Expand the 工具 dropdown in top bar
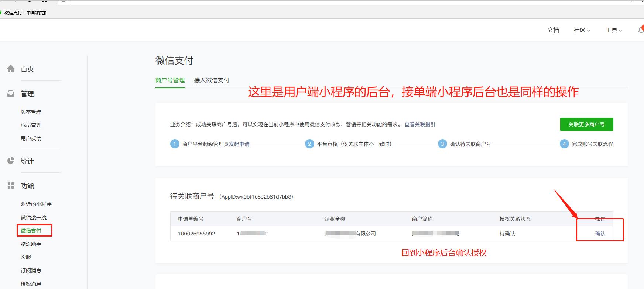 click(614, 30)
